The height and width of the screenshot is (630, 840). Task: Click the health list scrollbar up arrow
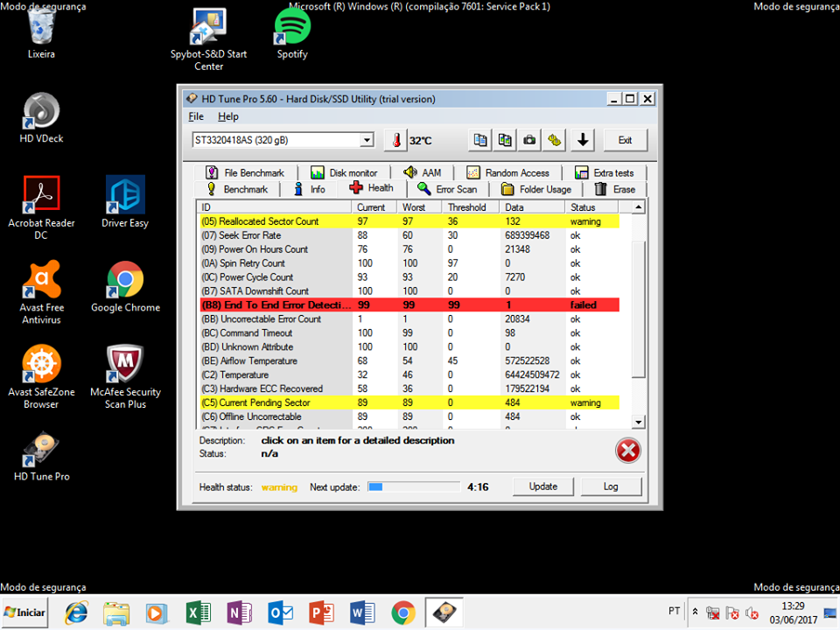coord(638,207)
